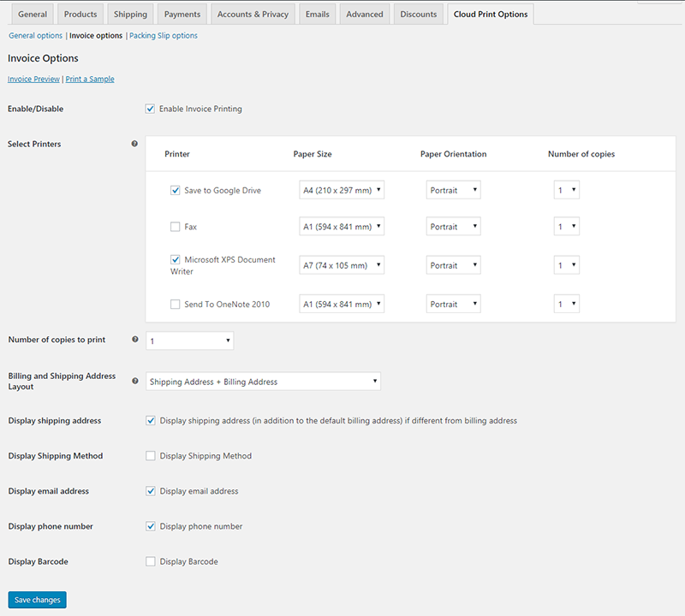Open the Invoice Preview link
Viewport: 685px width, 616px height.
(33, 79)
